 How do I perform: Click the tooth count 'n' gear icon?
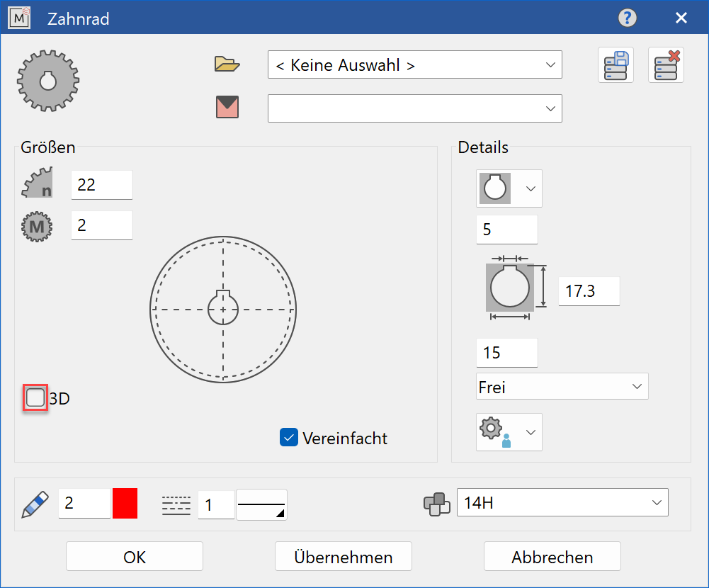coord(37,183)
